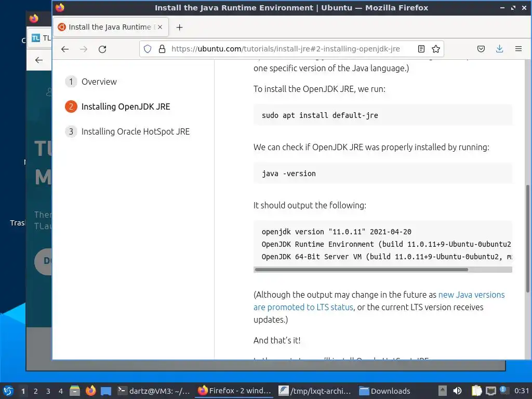Image resolution: width=532 pixels, height=399 pixels.
Task: Reload the Ubuntu tutorial page
Action: pos(102,49)
